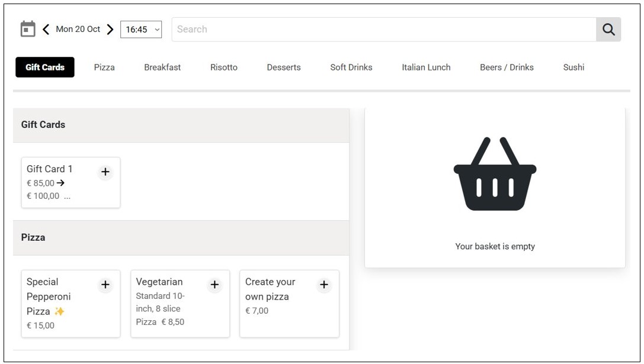Open the Breakfast category tab

(x=162, y=67)
